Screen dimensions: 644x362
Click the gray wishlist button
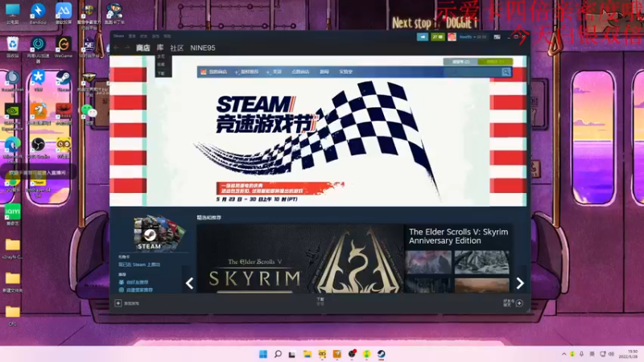pos(460,62)
